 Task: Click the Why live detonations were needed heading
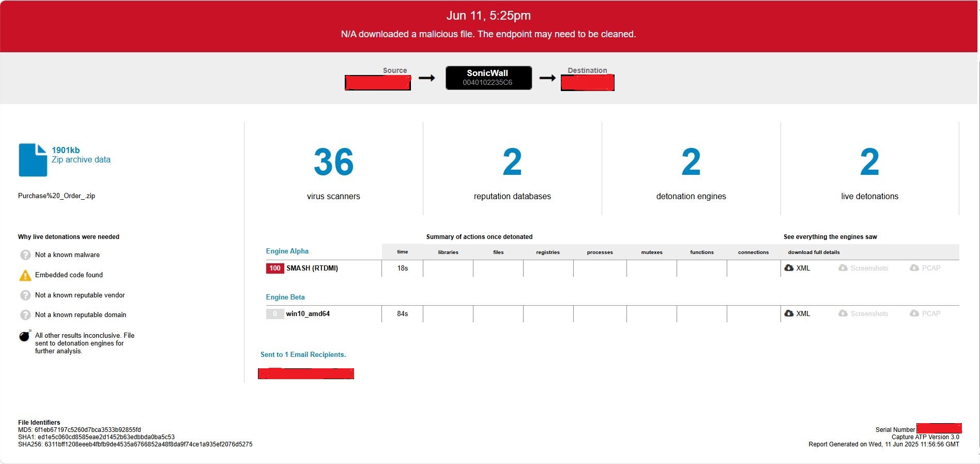pos(69,237)
